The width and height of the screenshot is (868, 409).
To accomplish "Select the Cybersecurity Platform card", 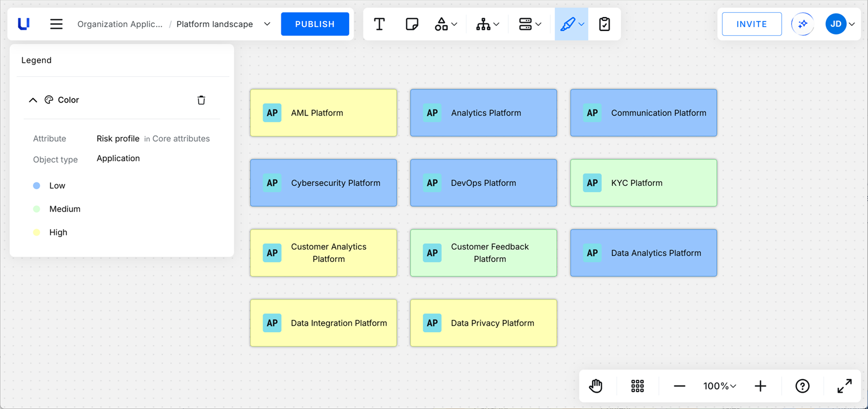I will pos(324,183).
